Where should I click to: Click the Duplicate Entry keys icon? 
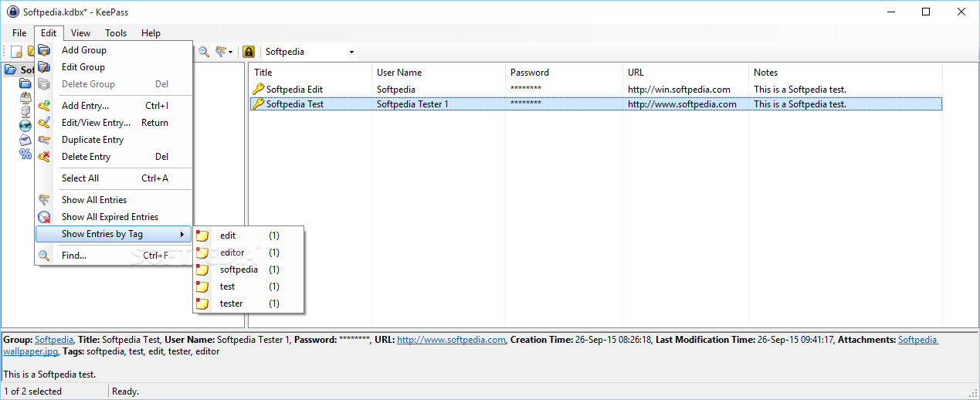45,140
